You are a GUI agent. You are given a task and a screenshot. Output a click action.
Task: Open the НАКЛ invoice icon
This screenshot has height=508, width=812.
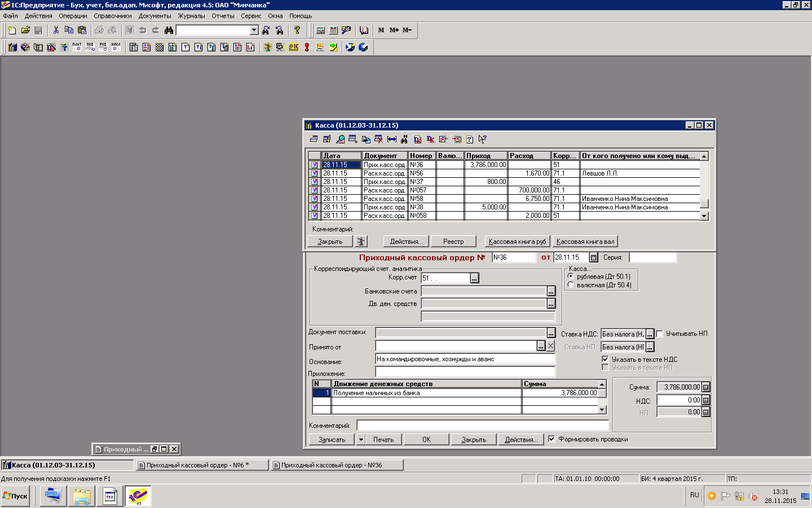tap(116, 47)
